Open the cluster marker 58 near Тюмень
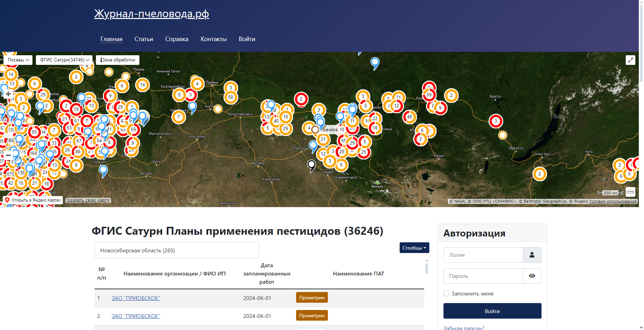Viewport: 644px width, 330px height. click(x=231, y=97)
